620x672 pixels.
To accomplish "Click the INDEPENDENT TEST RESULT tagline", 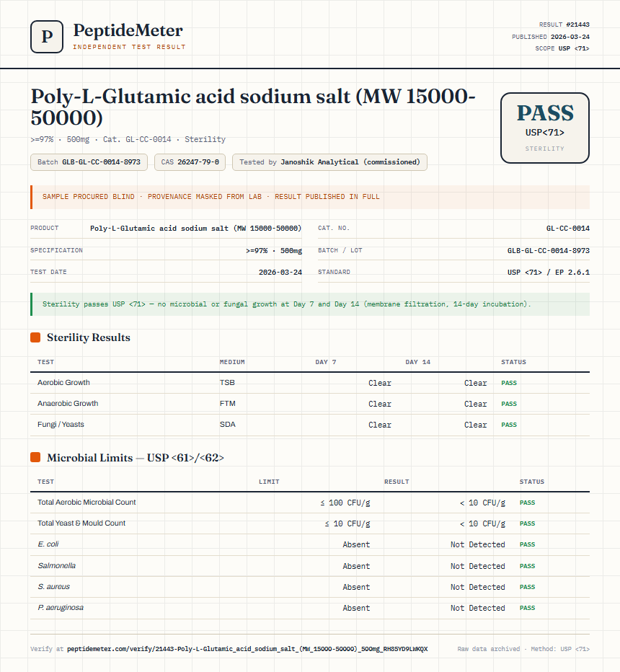I will point(129,47).
